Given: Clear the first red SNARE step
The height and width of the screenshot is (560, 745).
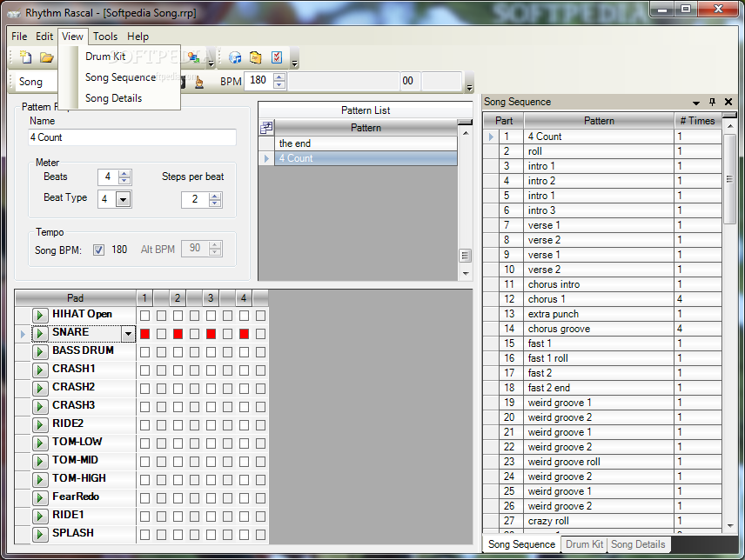Looking at the screenshot, I should coord(145,334).
